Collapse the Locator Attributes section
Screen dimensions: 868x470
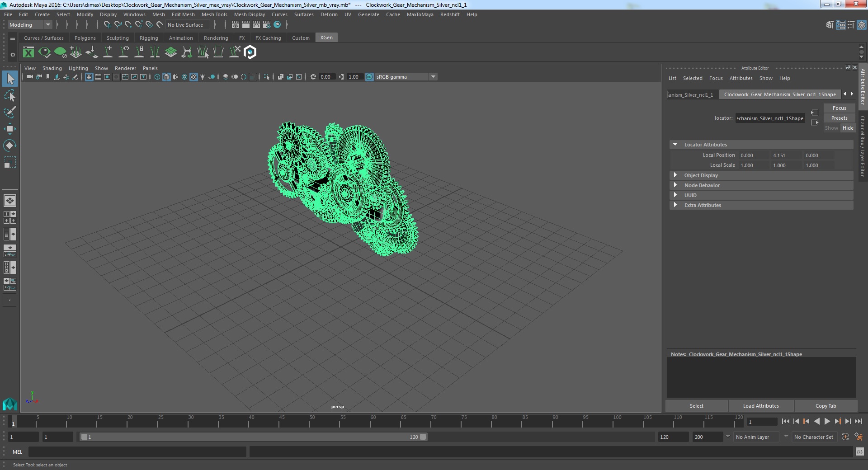[x=761, y=145]
